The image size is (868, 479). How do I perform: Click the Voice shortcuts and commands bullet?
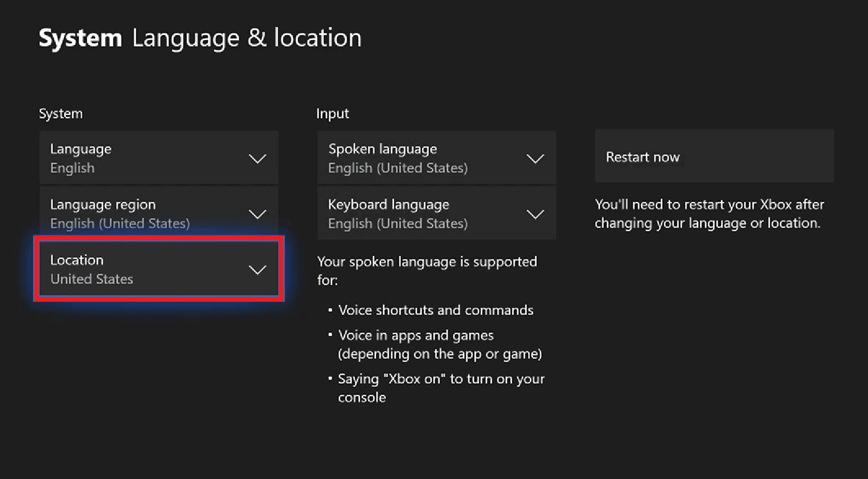pyautogui.click(x=435, y=310)
